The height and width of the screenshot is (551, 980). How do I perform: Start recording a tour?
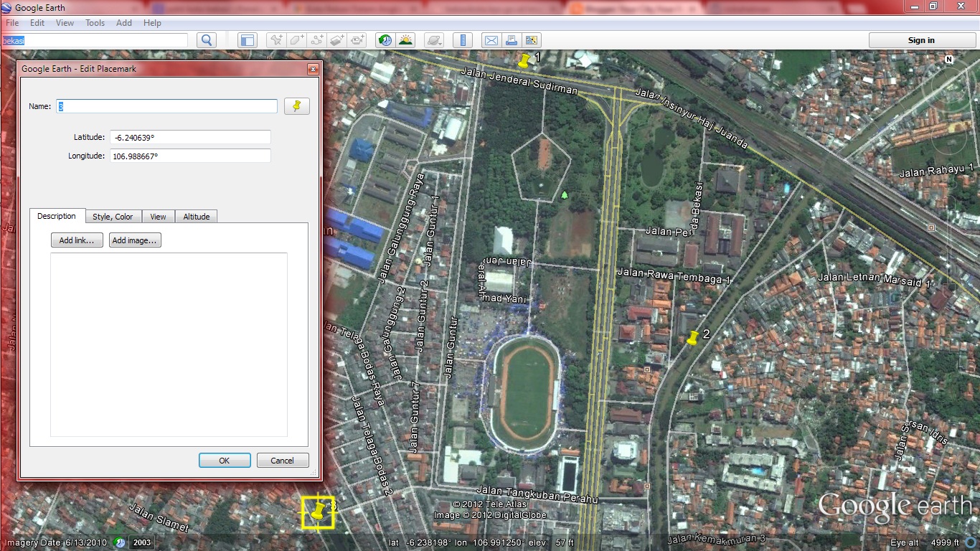pos(357,40)
